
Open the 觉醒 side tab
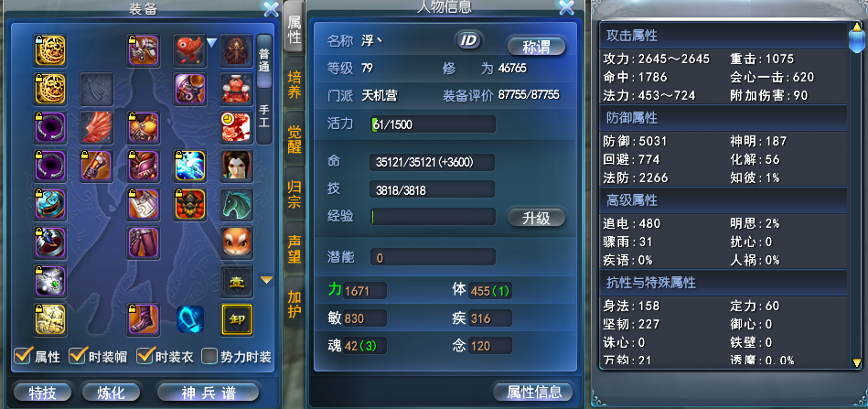(295, 139)
